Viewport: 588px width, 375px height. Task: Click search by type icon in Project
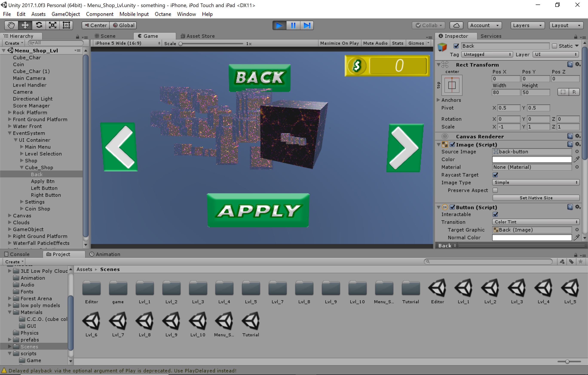click(x=562, y=262)
